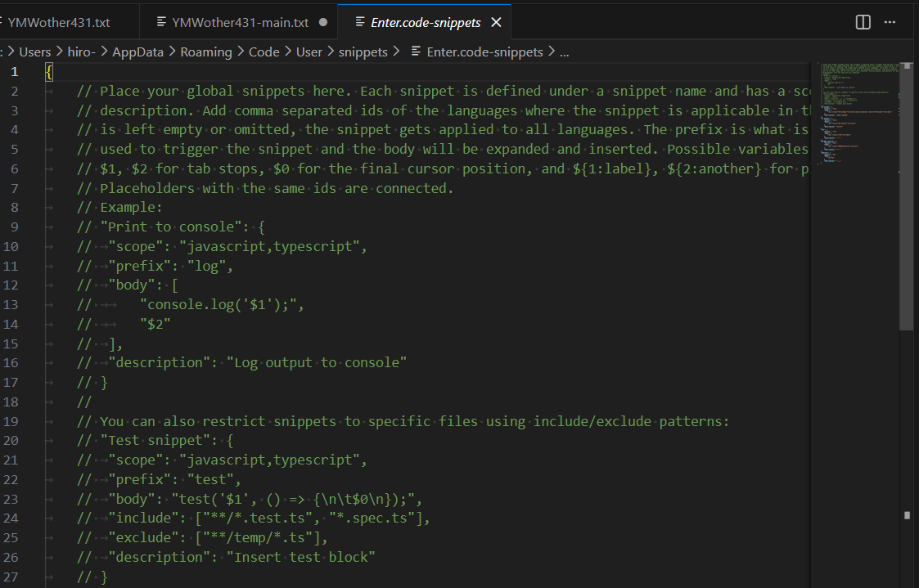Expand the Roaming breadcrumb folder

(x=205, y=52)
